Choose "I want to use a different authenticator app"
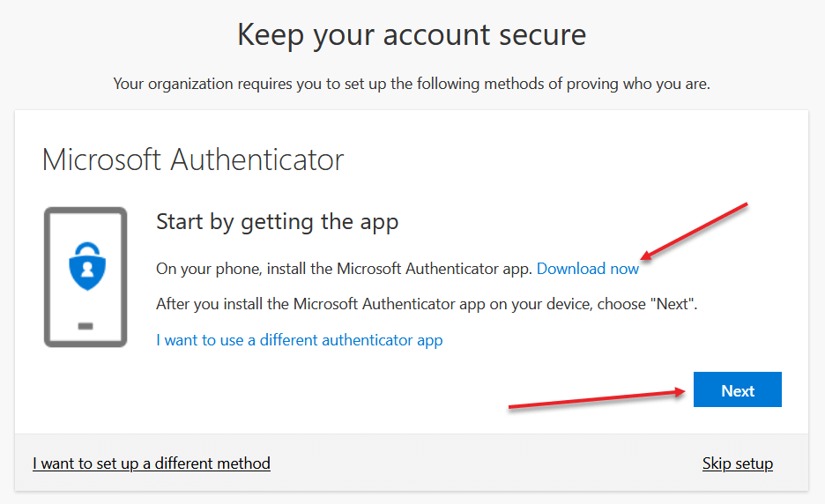 tap(300, 340)
